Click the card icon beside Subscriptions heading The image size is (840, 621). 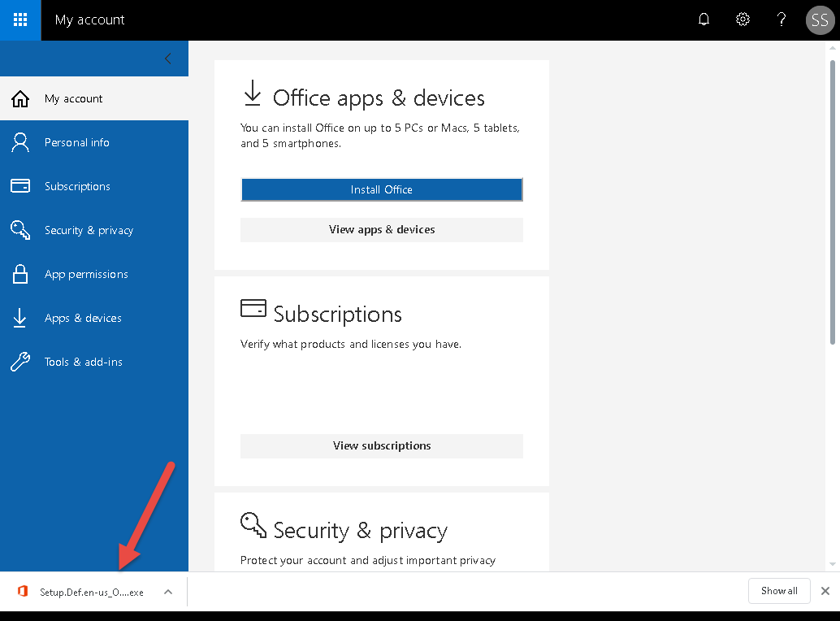[x=253, y=309]
